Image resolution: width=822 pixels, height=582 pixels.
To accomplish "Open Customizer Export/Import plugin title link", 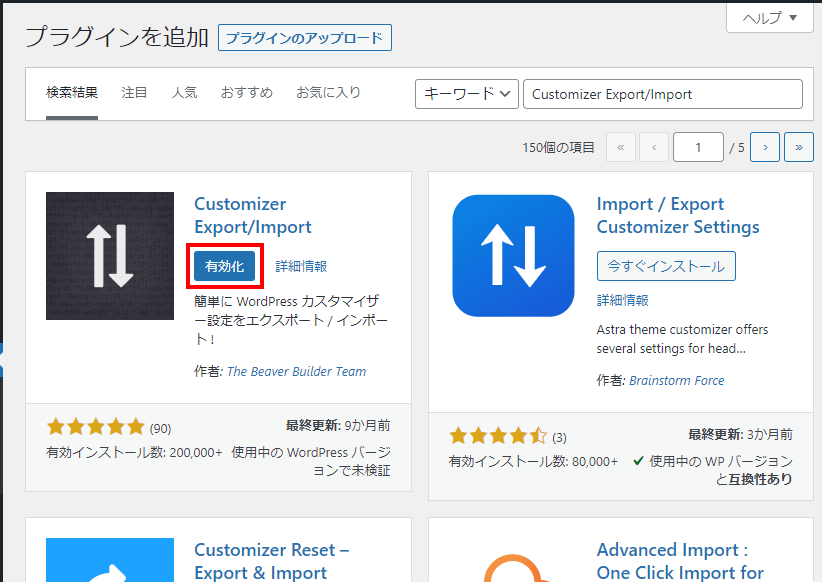I will [x=253, y=215].
